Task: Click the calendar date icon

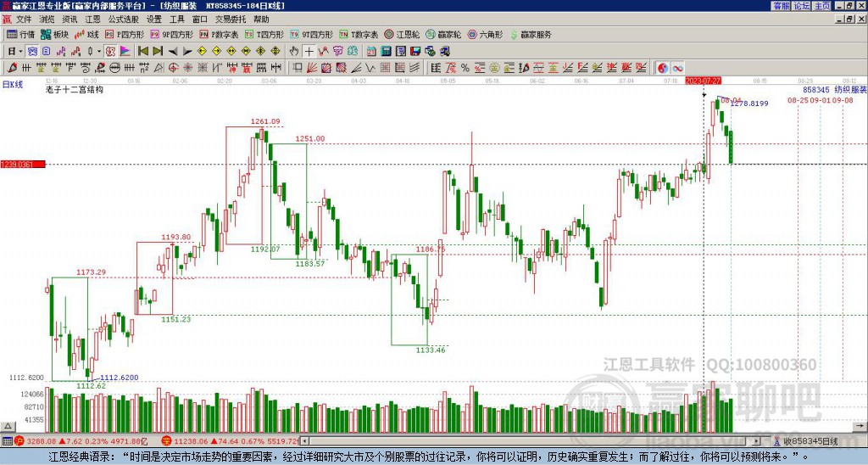Action: (371, 51)
